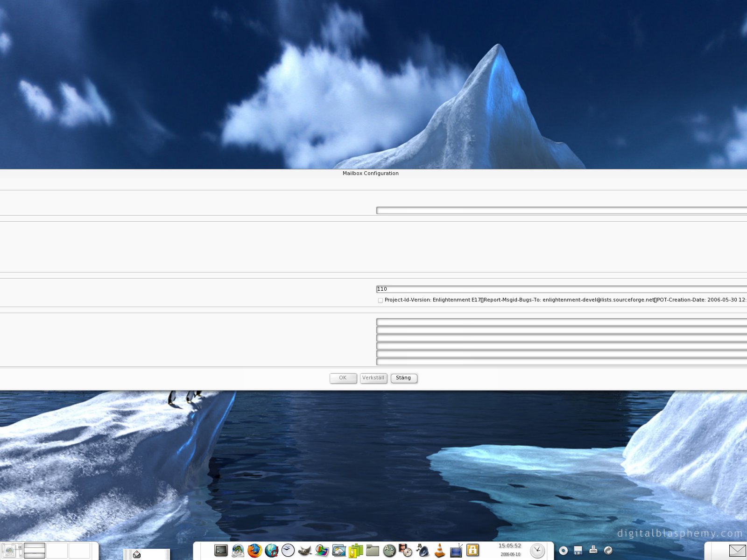Click the CD disc icon
Screen dimensions: 747x560
click(563, 551)
